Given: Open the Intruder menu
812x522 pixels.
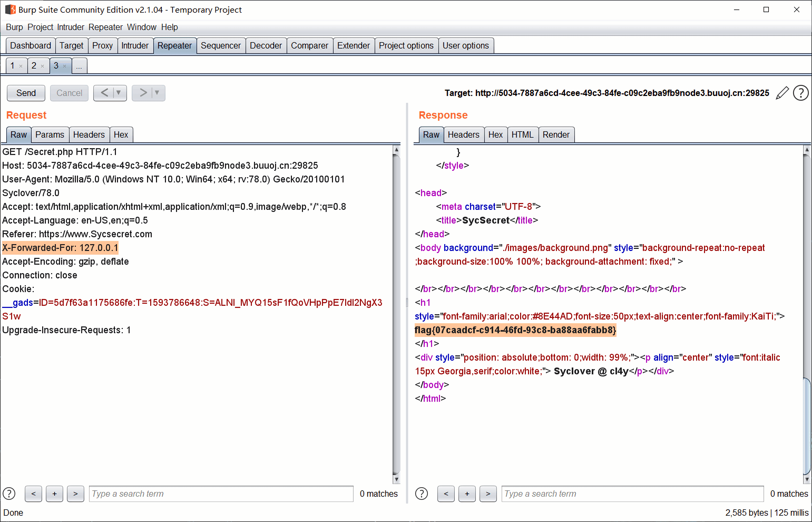Looking at the screenshot, I should [70, 27].
